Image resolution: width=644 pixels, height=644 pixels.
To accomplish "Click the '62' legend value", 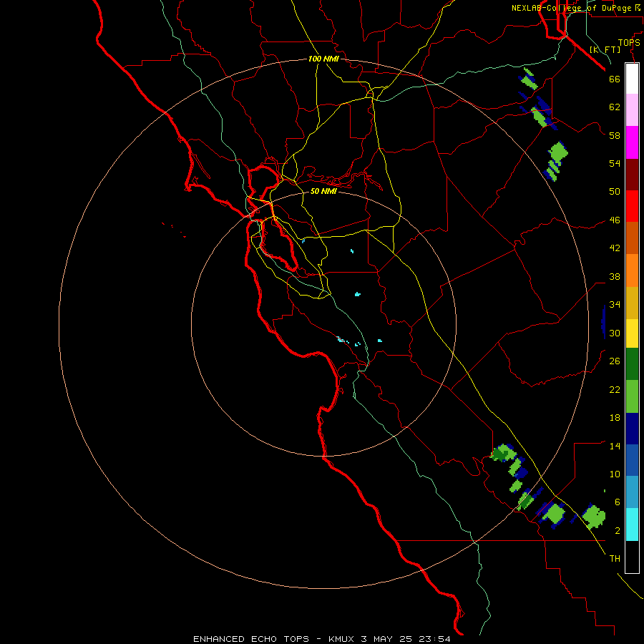I will click(615, 107).
